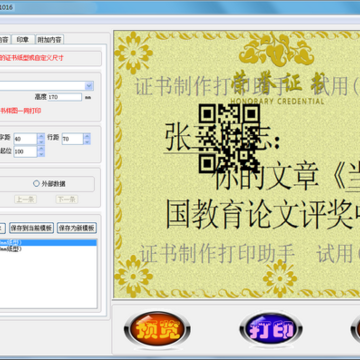This screenshot has height=360, width=360.
Task: Select the 外部数据 radio button
Action: (36, 183)
